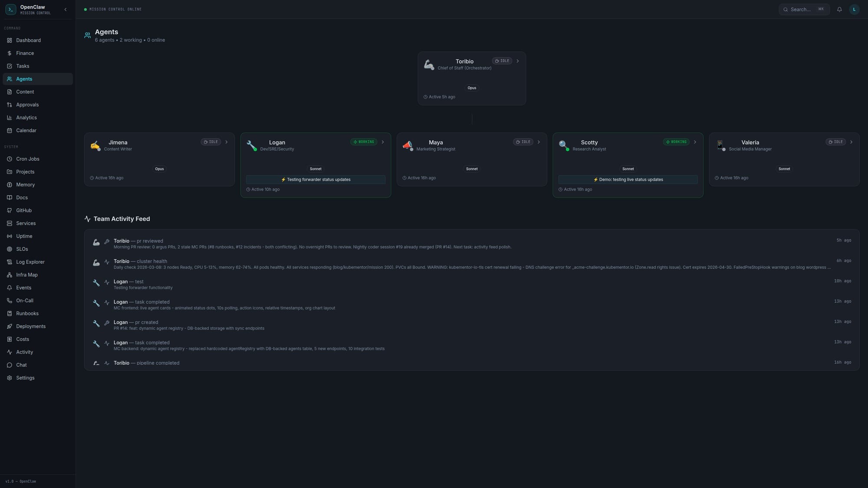
Task: Click the GitHub icon in the sidebar
Action: coord(10,210)
